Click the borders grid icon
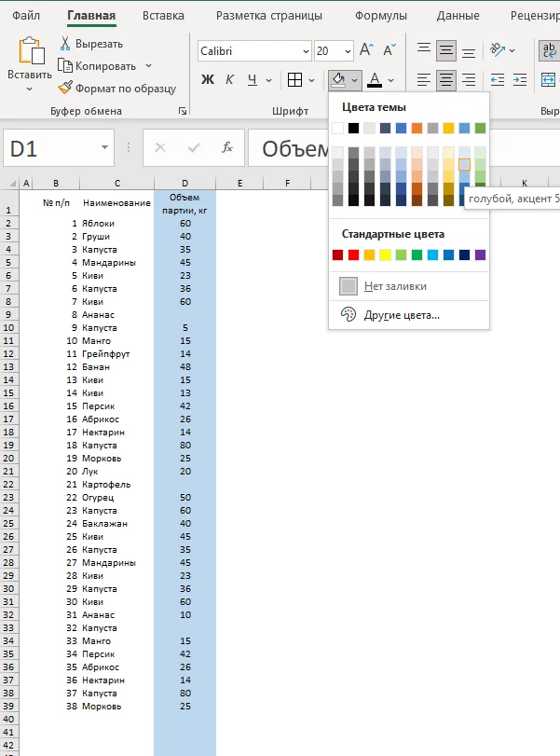The height and width of the screenshot is (756, 560). pyautogui.click(x=294, y=79)
